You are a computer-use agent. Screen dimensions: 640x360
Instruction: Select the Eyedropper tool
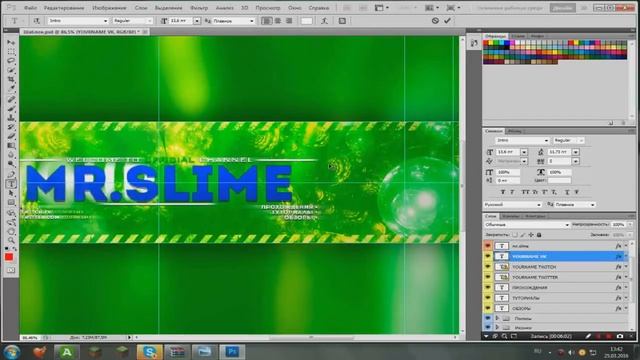coord(11,89)
